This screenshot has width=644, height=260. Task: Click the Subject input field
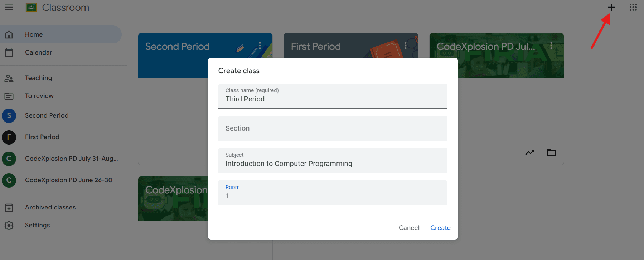[333, 161]
